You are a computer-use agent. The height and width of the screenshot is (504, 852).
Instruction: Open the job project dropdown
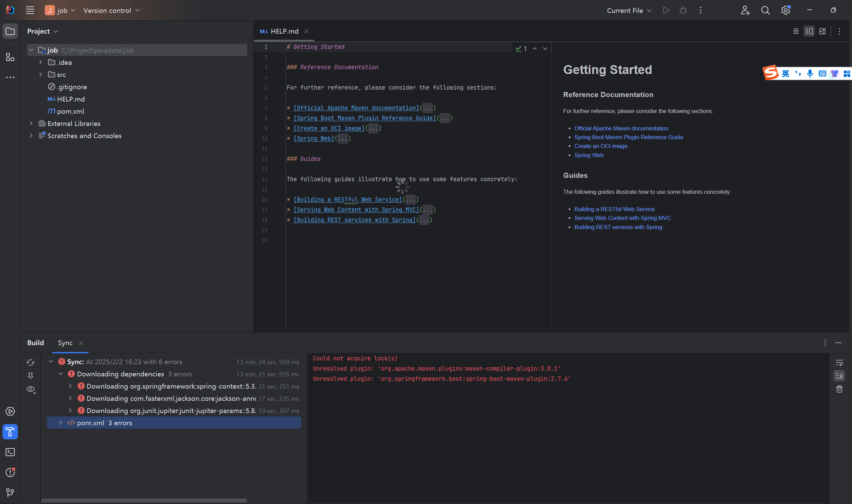(60, 11)
